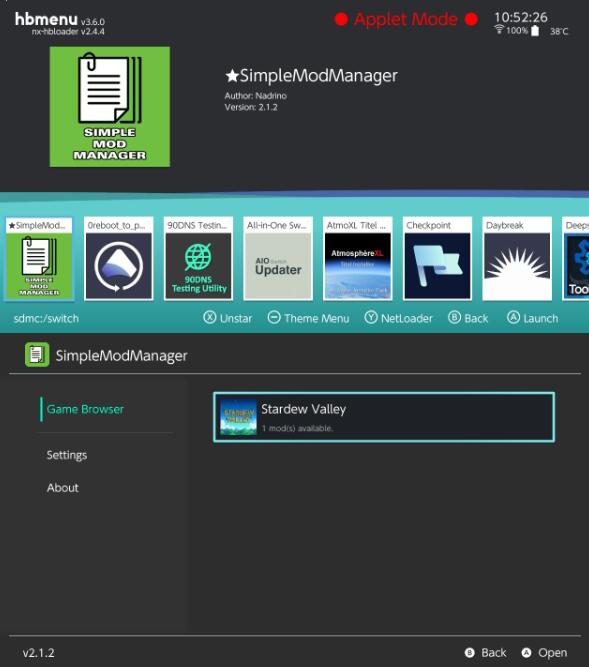This screenshot has height=667, width=589.
Task: Open the Stardew Valley game entry
Action: pos(384,417)
